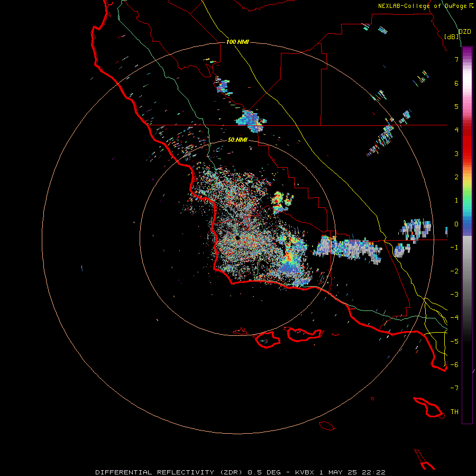Click the -2 value on the scale
Viewport: 476px width, 476px height.
454,271
